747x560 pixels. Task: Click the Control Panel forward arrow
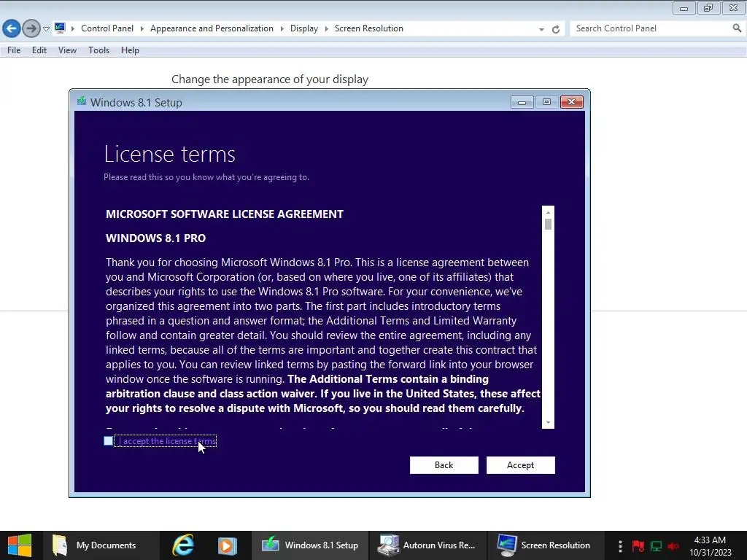(x=31, y=28)
